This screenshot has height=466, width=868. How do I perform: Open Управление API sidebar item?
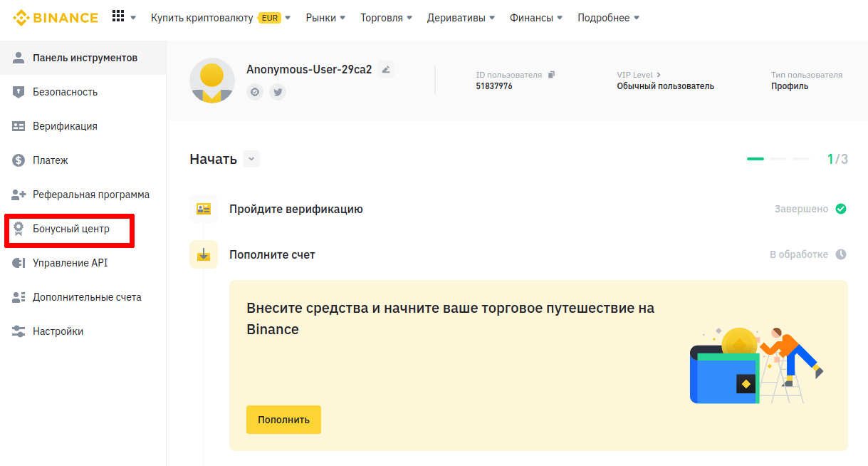point(70,263)
